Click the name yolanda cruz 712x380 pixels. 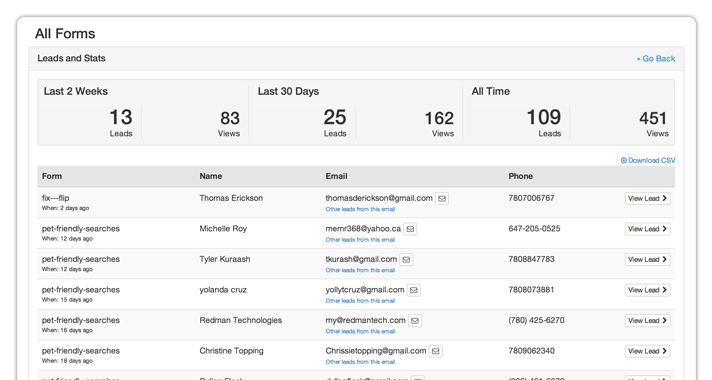223,289
